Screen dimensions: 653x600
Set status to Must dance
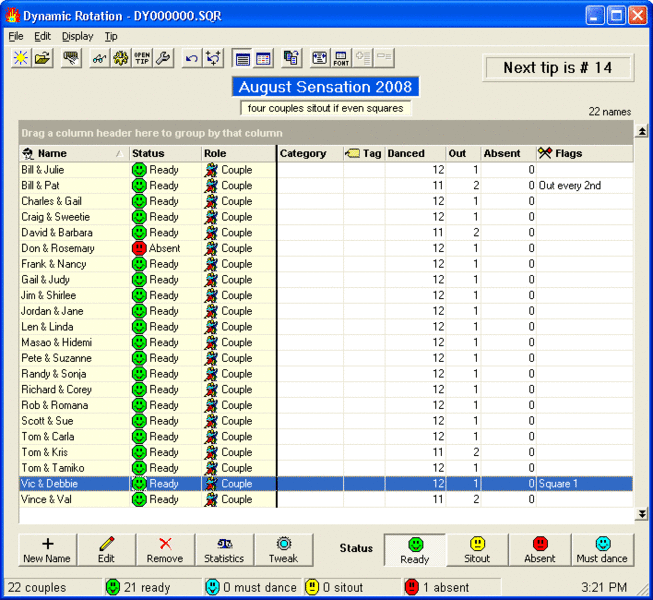click(x=602, y=550)
